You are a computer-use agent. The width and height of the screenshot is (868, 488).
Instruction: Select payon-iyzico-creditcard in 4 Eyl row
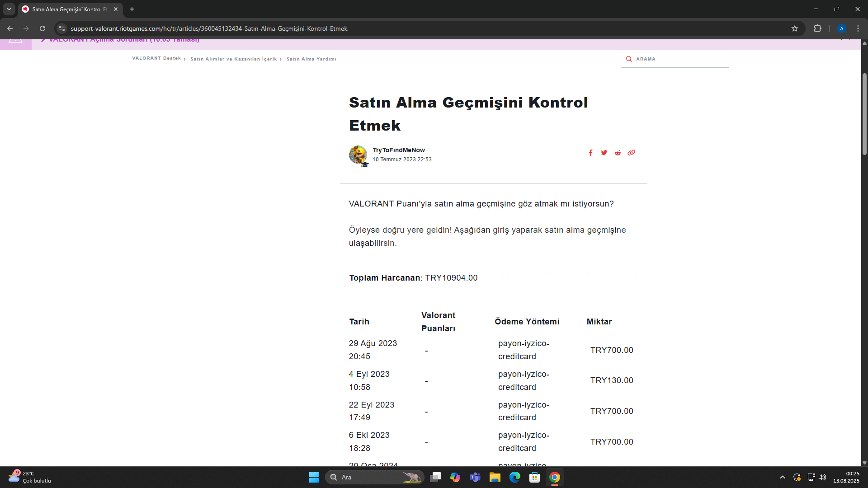pyautogui.click(x=524, y=380)
